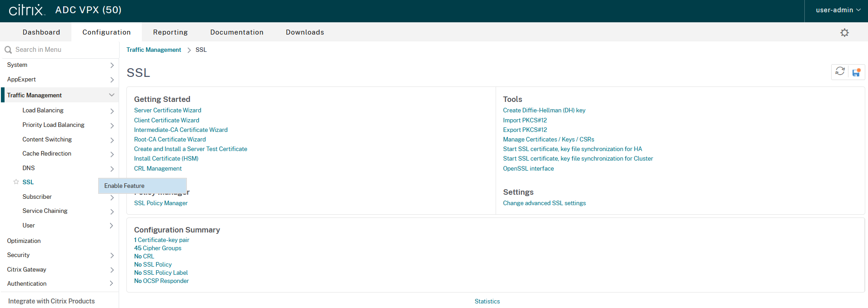Expand the Authentication chevron
This screenshot has height=308, width=868.
(x=112, y=283)
